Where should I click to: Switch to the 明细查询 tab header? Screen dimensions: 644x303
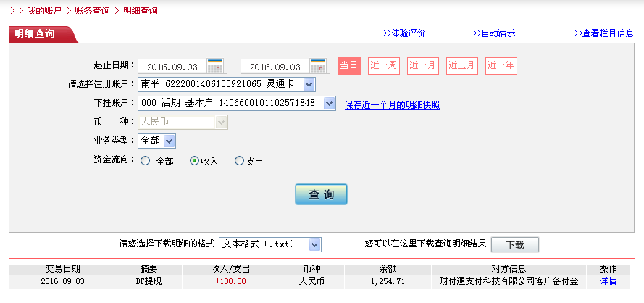35,33
